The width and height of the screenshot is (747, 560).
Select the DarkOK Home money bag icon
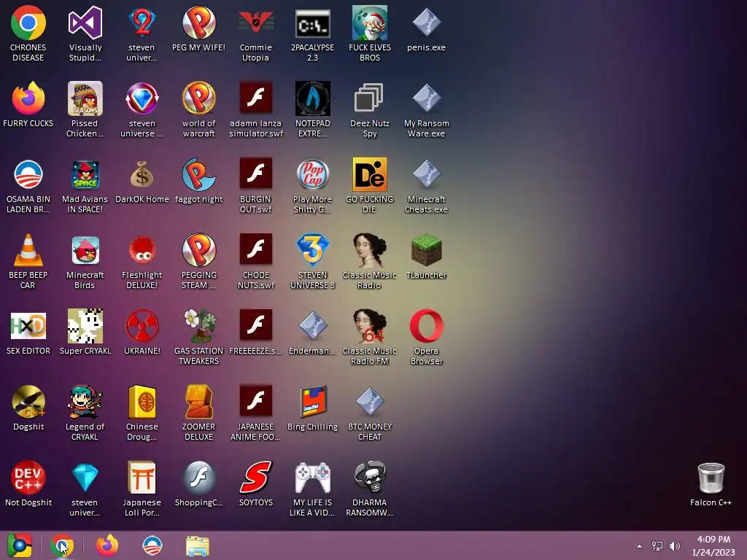click(142, 174)
